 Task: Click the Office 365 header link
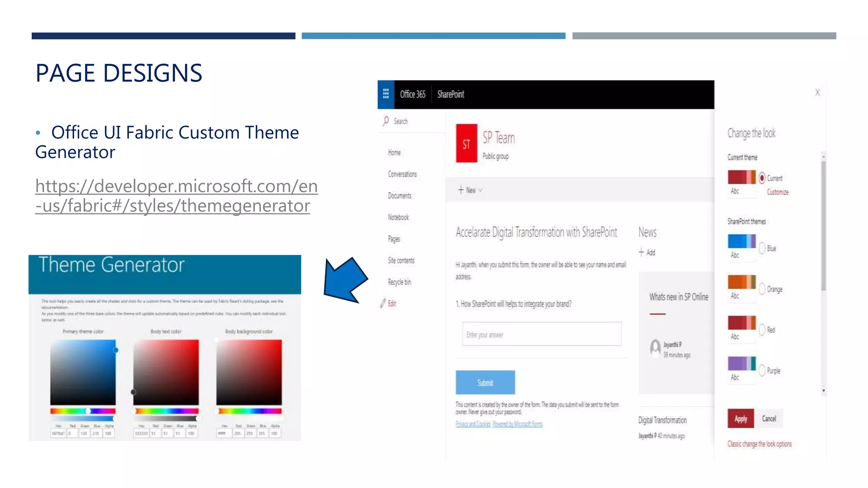pos(412,94)
